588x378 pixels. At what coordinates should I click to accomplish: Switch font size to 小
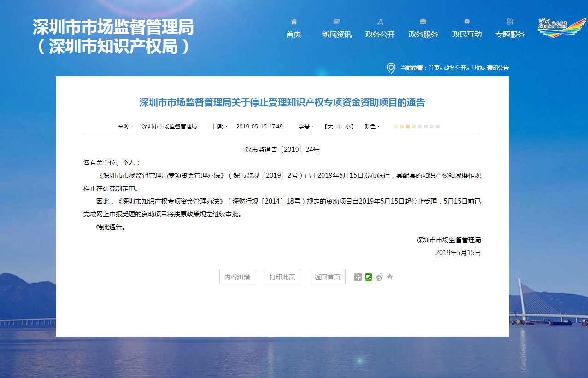347,126
